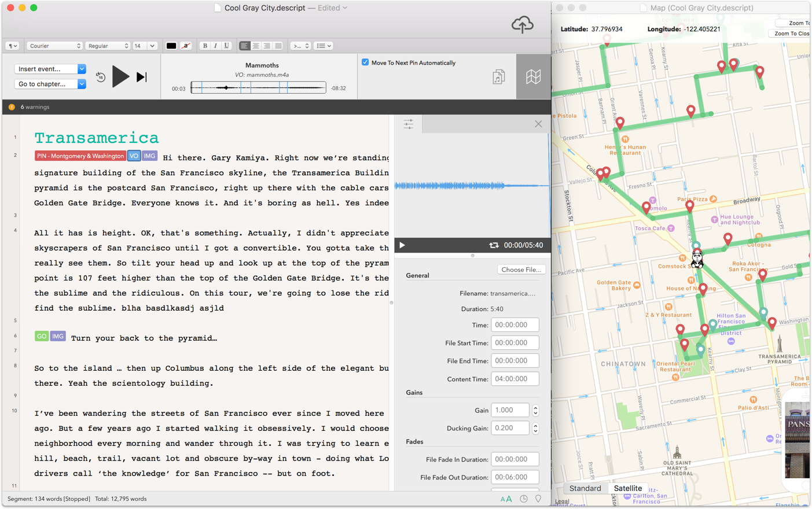Open the Regular font style dropdown
This screenshot has width=812, height=509.
click(x=108, y=46)
